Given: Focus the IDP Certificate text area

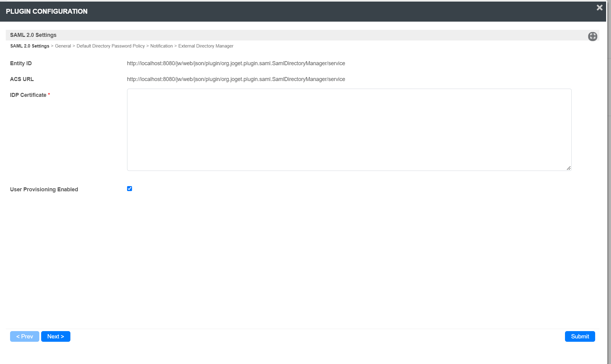Looking at the screenshot, I should (349, 129).
